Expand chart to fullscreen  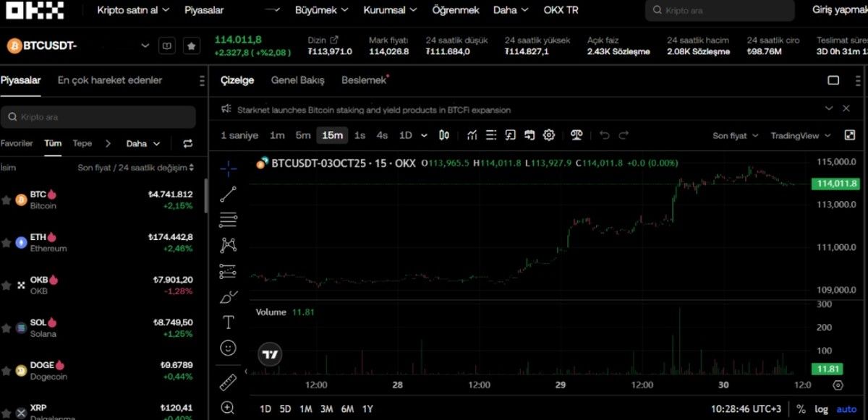850,135
